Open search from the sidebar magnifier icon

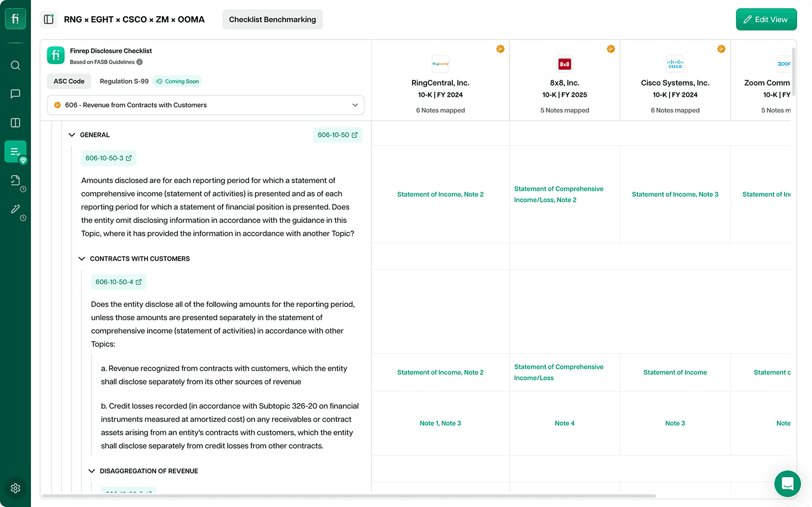15,65
